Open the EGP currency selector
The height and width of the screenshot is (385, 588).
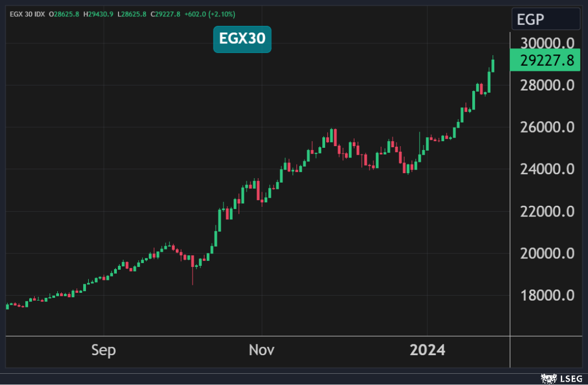click(545, 20)
